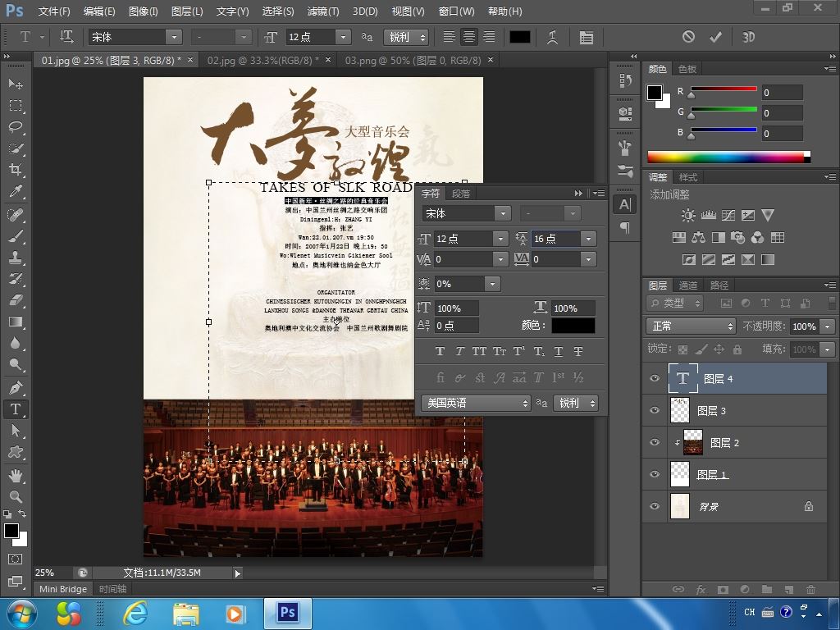Viewport: 840px width, 630px height.
Task: Toggle visibility of 图层 2
Action: (x=655, y=442)
